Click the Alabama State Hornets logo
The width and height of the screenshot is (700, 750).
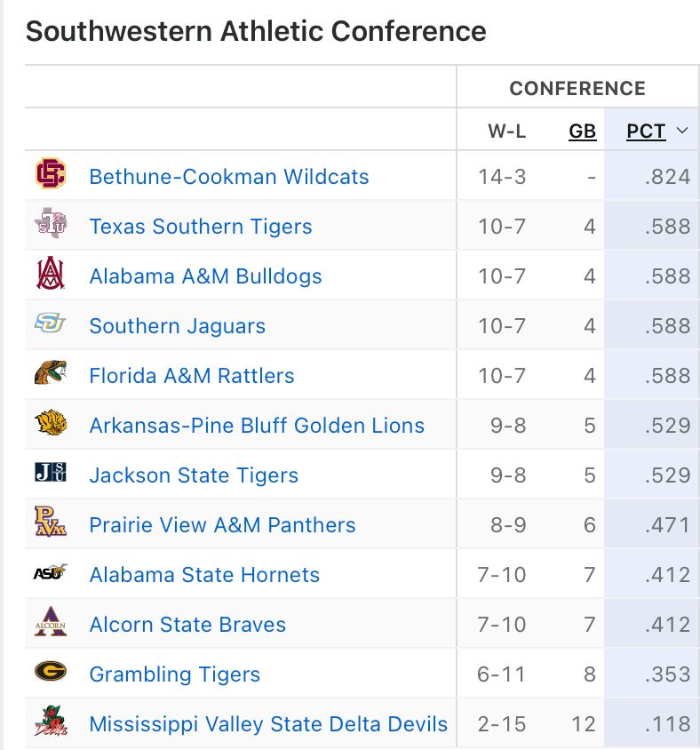coord(51,574)
